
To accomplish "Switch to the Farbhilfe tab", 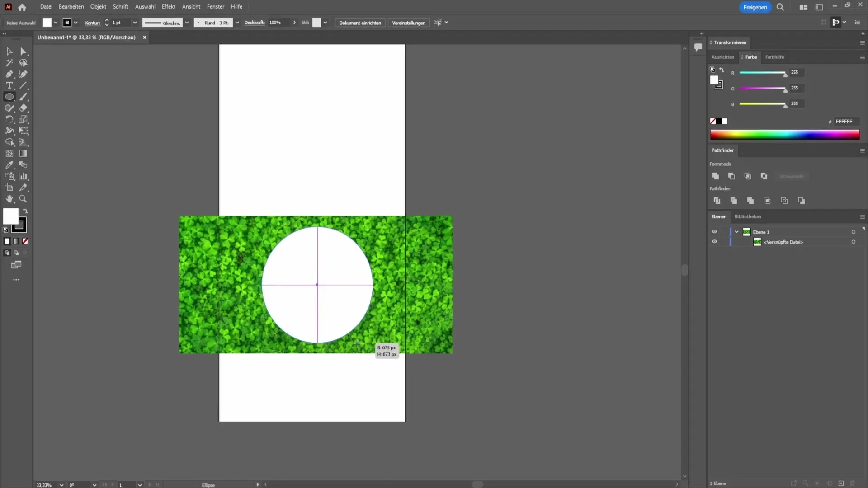I will click(774, 57).
